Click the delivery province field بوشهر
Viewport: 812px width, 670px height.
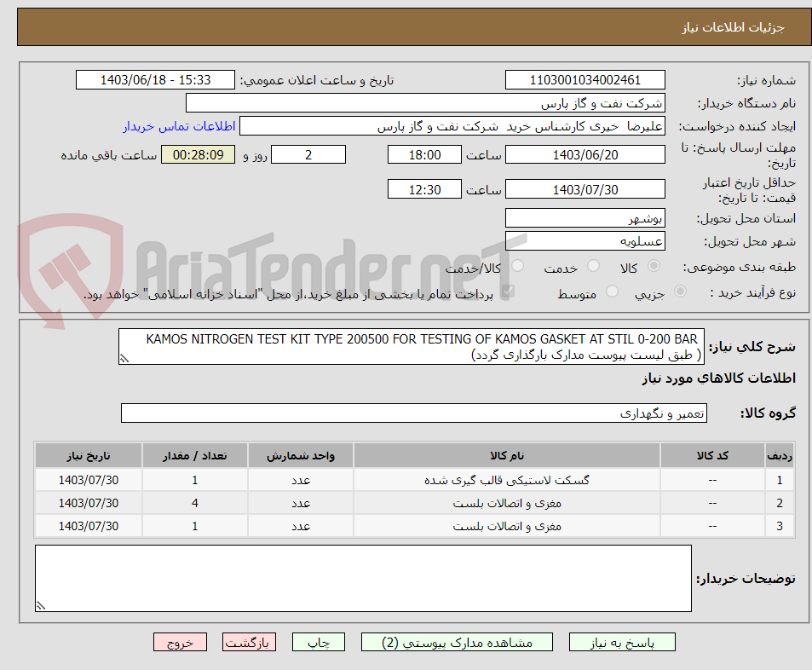[585, 218]
